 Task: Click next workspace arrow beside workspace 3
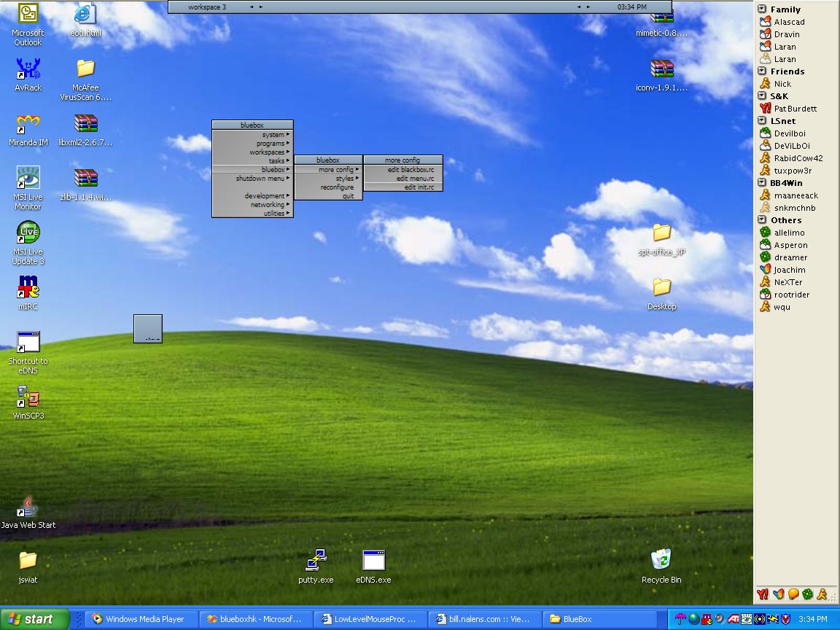tap(261, 7)
